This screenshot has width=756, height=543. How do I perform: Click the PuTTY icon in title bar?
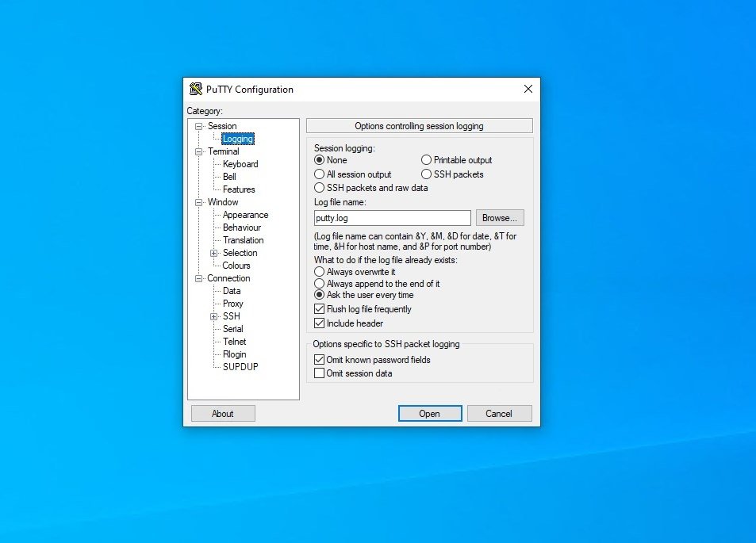(196, 89)
